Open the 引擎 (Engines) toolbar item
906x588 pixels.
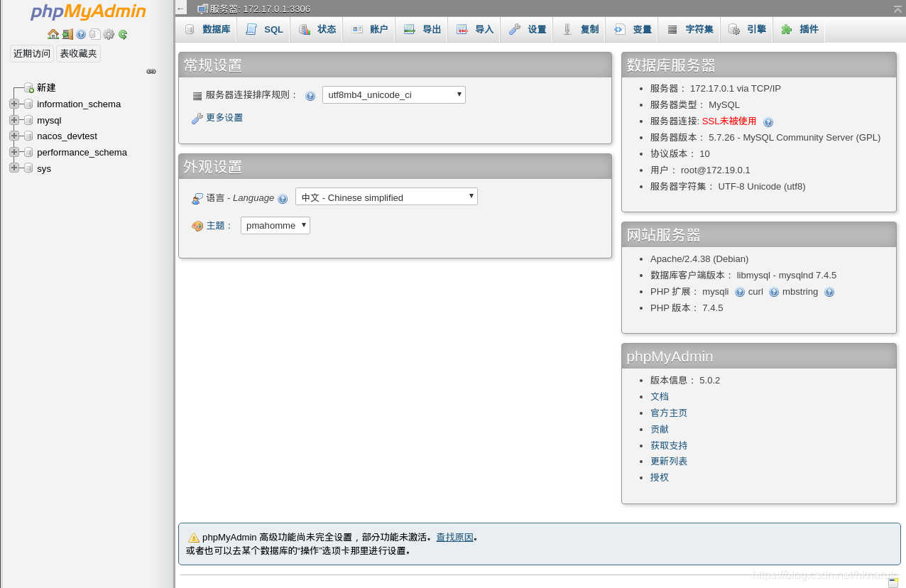pyautogui.click(x=755, y=29)
